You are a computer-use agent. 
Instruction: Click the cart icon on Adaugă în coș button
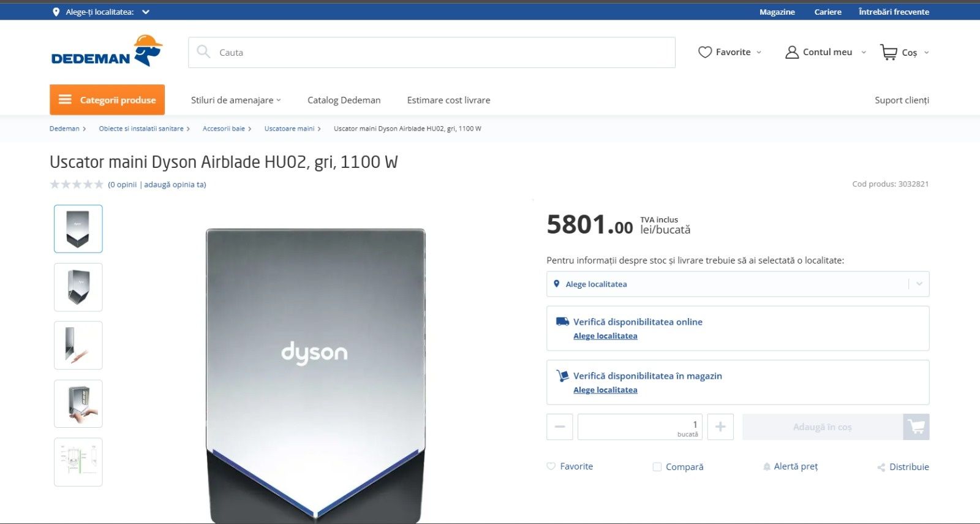click(x=916, y=427)
